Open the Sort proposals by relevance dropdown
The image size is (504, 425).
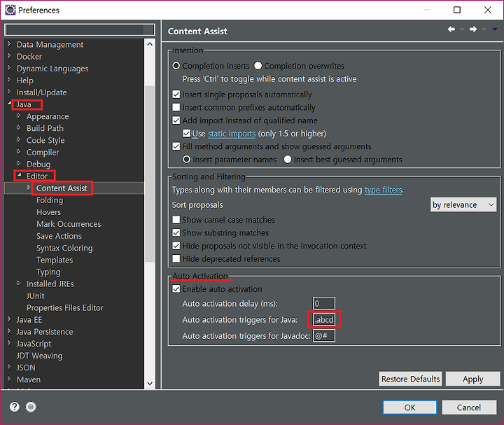(463, 204)
